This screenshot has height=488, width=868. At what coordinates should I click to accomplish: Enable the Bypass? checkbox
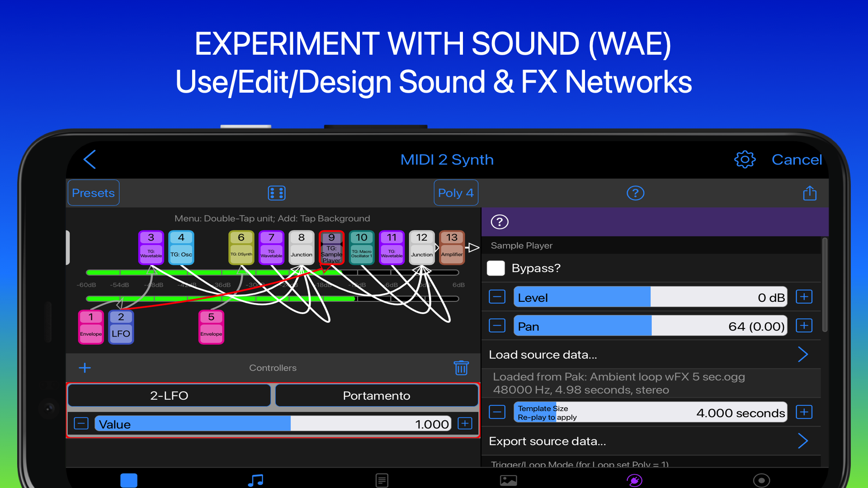point(496,268)
